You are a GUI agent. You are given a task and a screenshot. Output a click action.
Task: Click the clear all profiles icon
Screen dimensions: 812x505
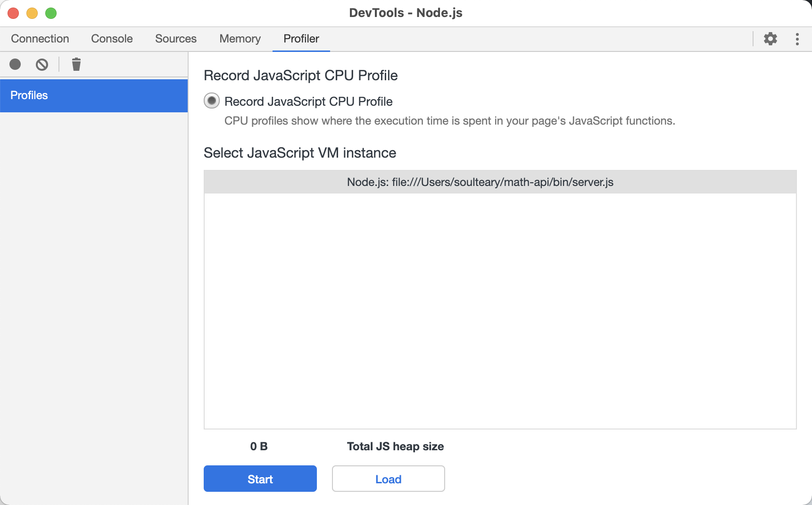42,64
